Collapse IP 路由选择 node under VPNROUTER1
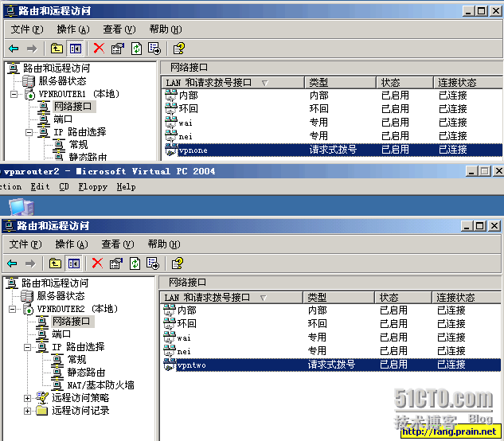Image resolution: width=504 pixels, height=441 pixels. click(x=29, y=132)
